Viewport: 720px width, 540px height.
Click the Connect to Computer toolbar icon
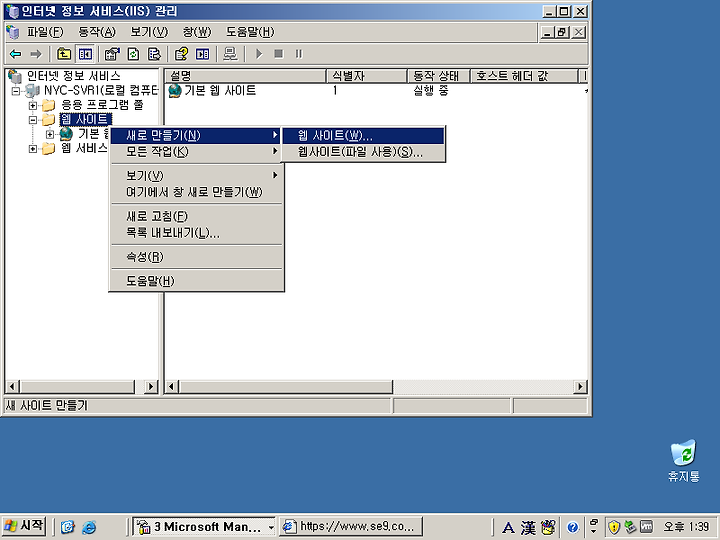coord(230,54)
